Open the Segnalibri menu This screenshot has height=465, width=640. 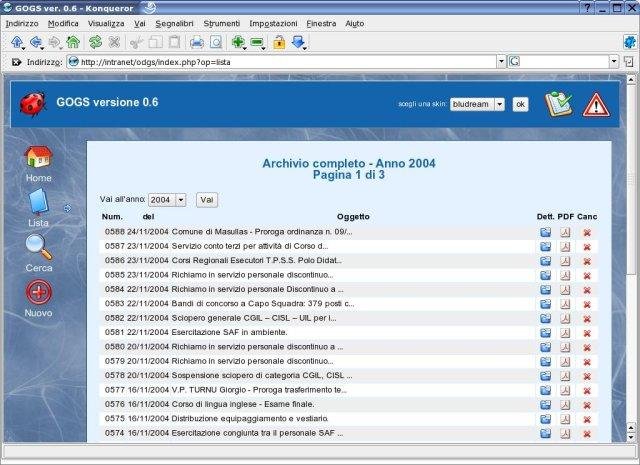pyautogui.click(x=174, y=22)
